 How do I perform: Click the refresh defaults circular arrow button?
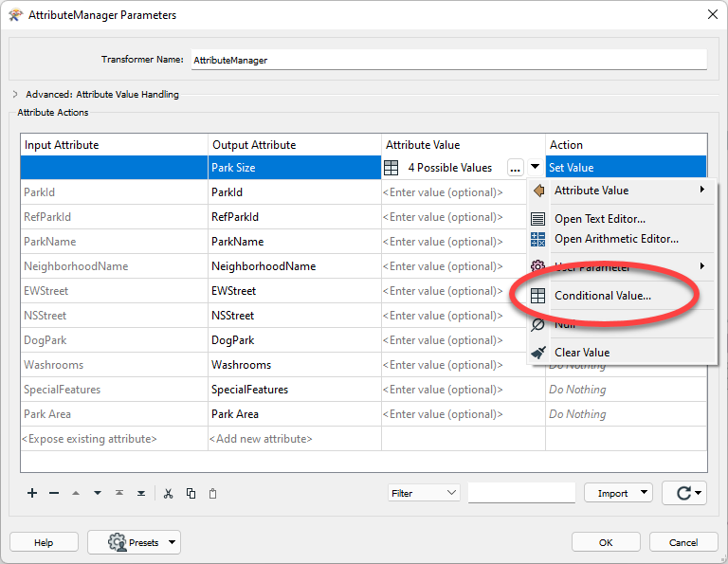click(x=684, y=493)
